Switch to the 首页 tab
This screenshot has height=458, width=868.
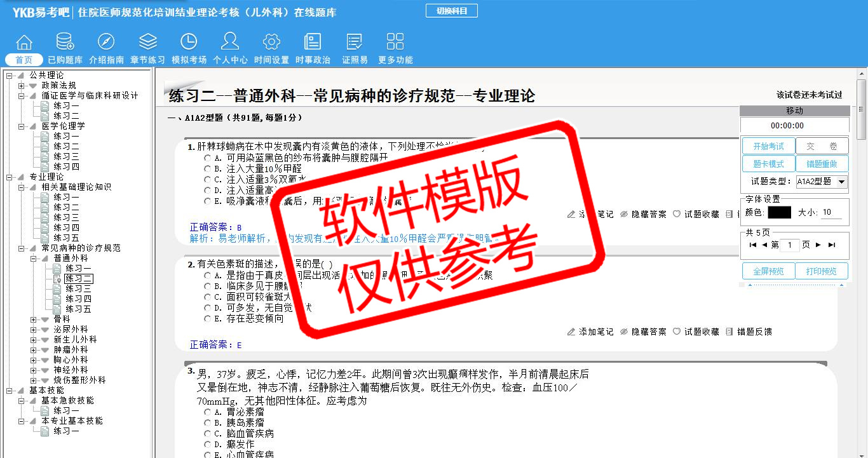coord(24,60)
